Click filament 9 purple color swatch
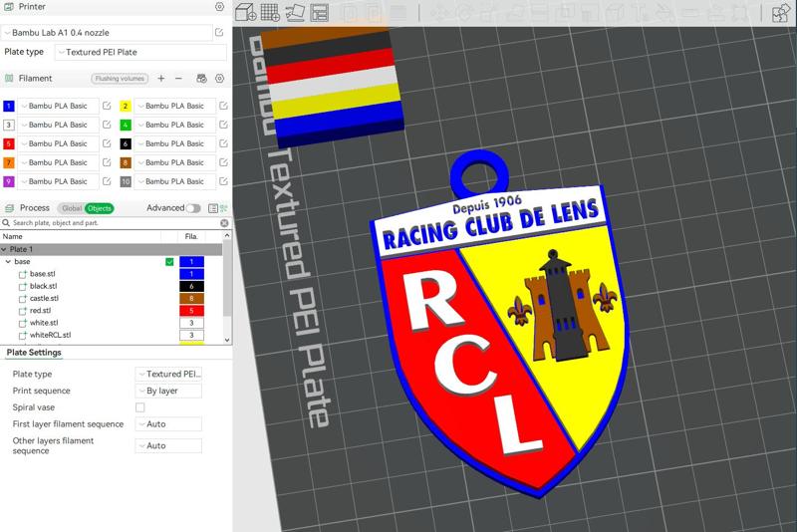This screenshot has height=532, width=797. (x=9, y=181)
